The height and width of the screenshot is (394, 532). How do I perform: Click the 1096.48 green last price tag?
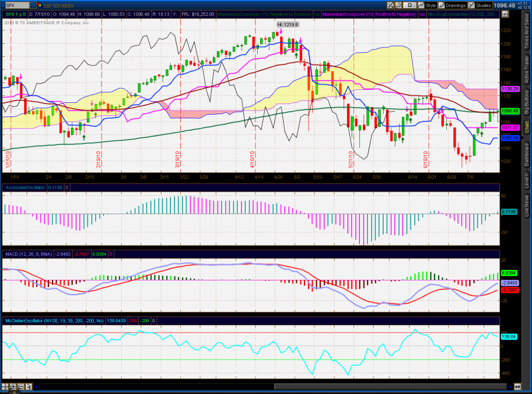tap(510, 111)
